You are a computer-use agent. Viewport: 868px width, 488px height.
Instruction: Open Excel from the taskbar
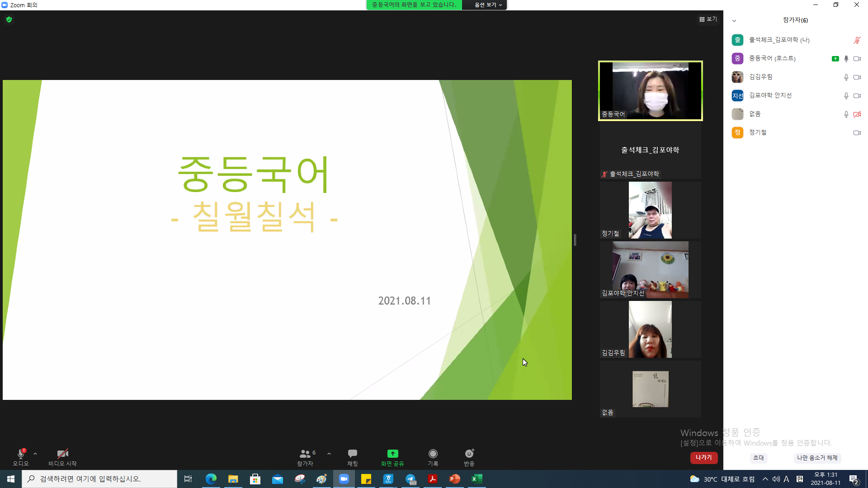pyautogui.click(x=476, y=479)
